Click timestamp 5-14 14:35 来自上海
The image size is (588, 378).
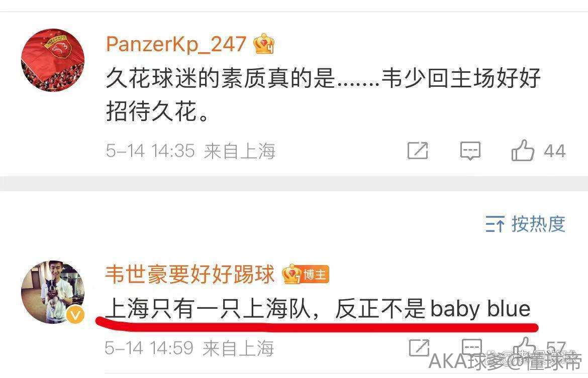click(x=190, y=151)
